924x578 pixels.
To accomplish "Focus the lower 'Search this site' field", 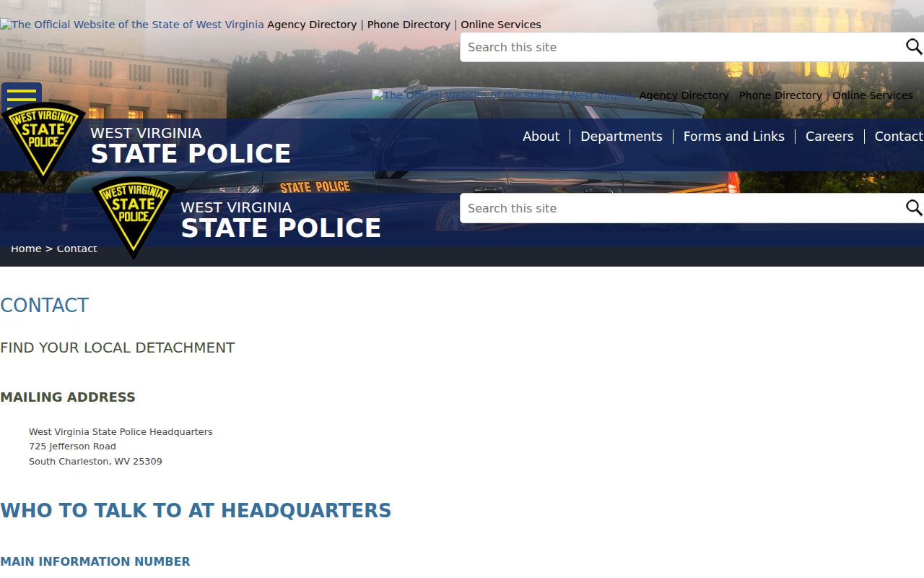I will (x=682, y=208).
